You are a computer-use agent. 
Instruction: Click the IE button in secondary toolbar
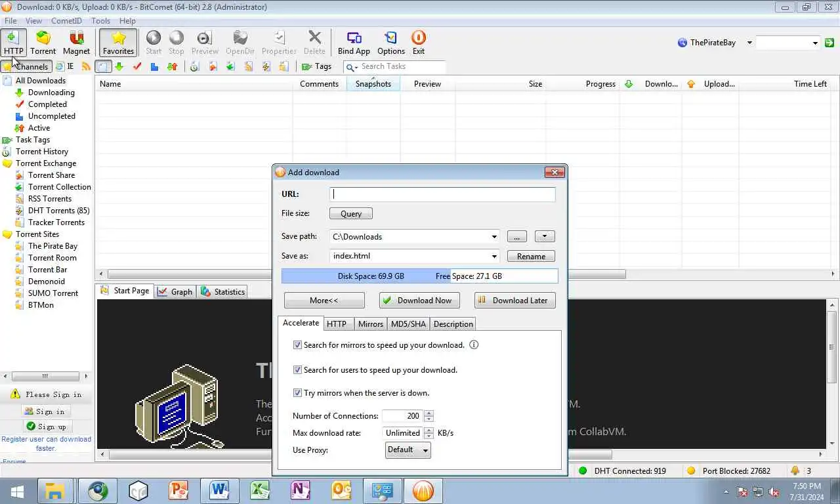64,66
